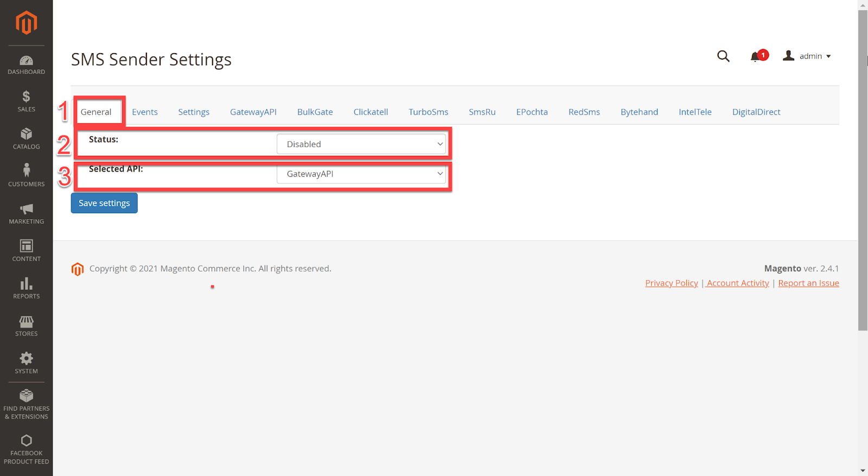The image size is (868, 476).
Task: Switch to the BulkGate tab
Action: point(315,112)
